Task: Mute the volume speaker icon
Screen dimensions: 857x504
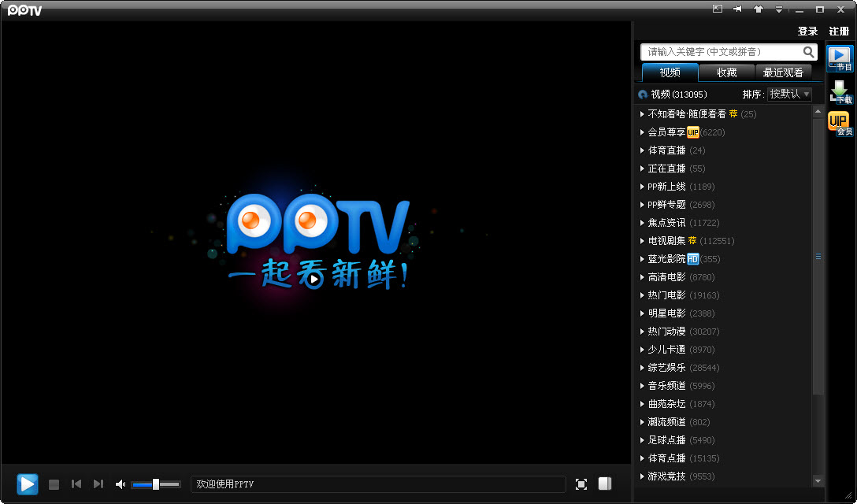Action: (121, 484)
